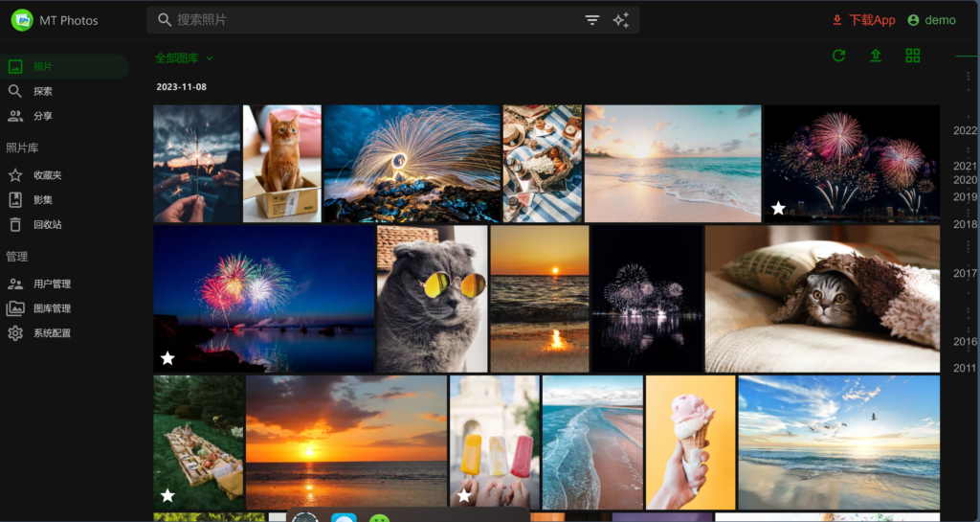Click the demo user avatar icon
This screenshot has height=522, width=980.
point(913,20)
